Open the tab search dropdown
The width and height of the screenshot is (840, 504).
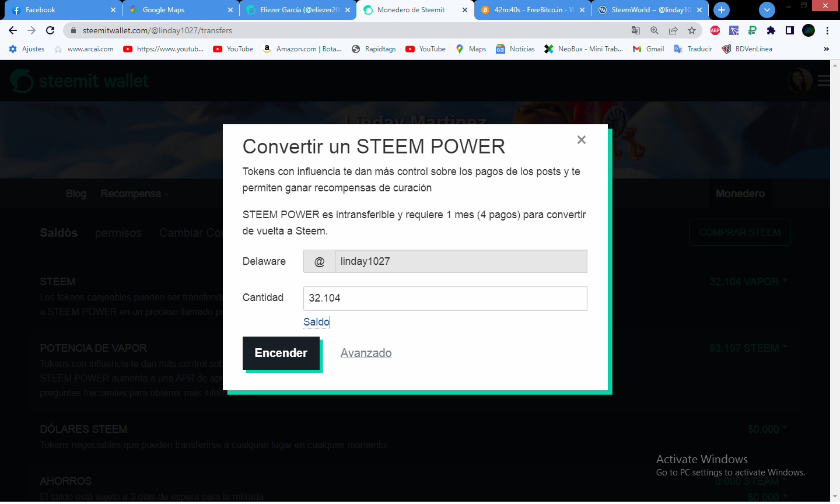click(767, 10)
